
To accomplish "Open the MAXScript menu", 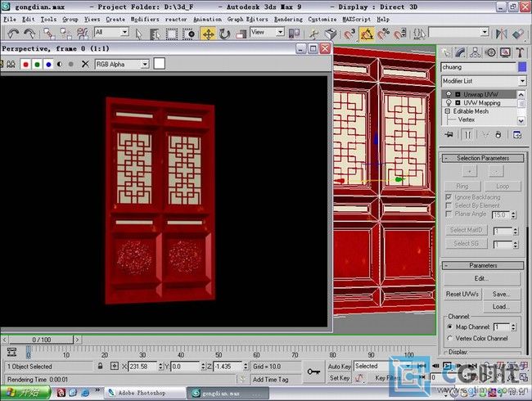I will (x=356, y=20).
